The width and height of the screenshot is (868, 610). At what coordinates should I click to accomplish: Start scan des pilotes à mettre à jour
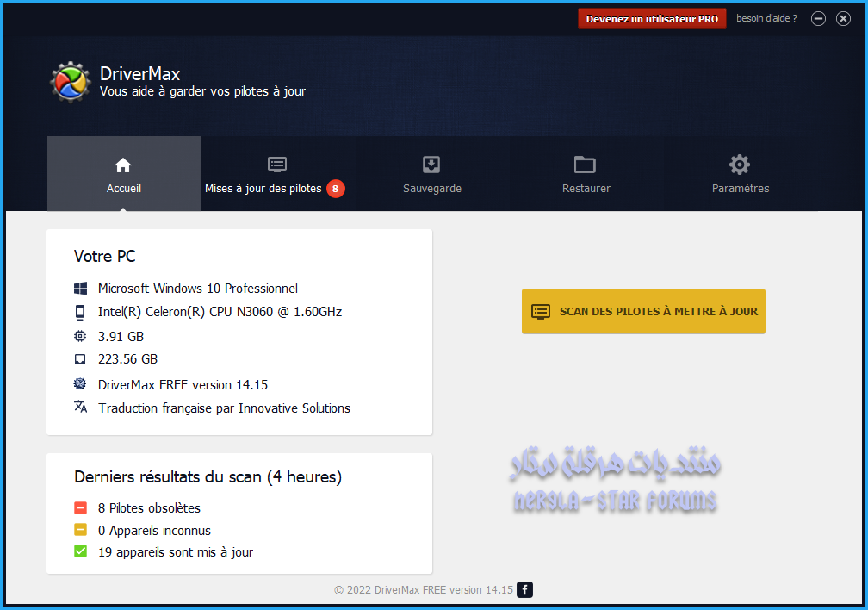pyautogui.click(x=643, y=311)
